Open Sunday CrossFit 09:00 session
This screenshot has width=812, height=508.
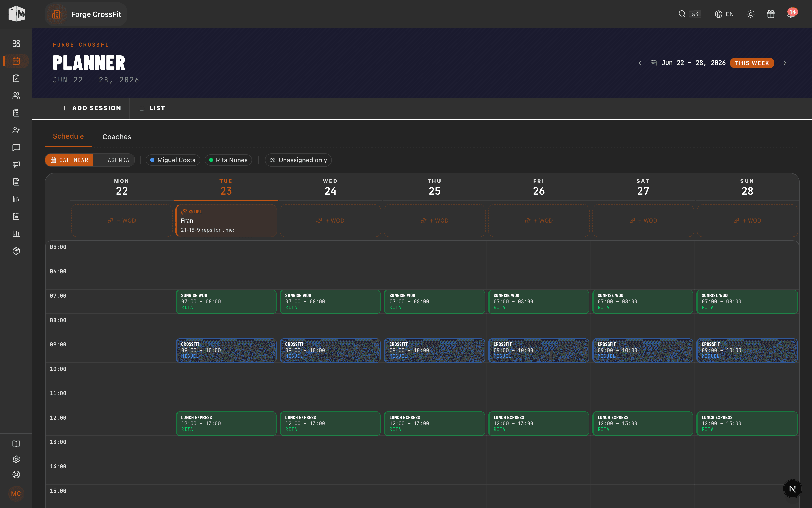click(747, 350)
